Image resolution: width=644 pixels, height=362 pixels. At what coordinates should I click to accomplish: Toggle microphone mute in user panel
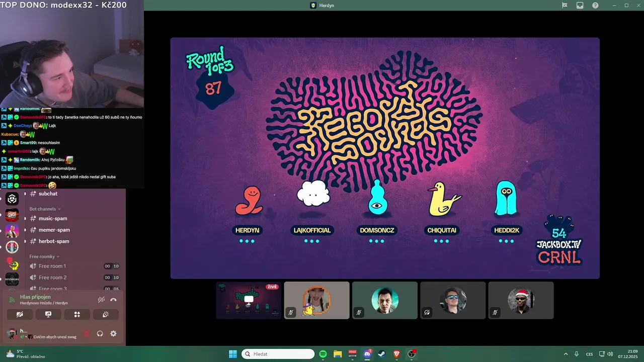coord(87,333)
